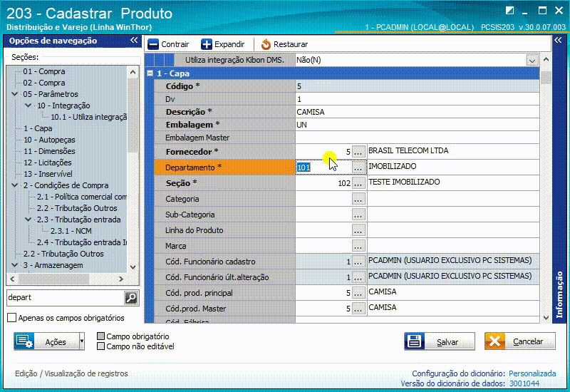Screen dimensions: 570x392
Task: Open lookup button for Departamento
Action: (358, 167)
